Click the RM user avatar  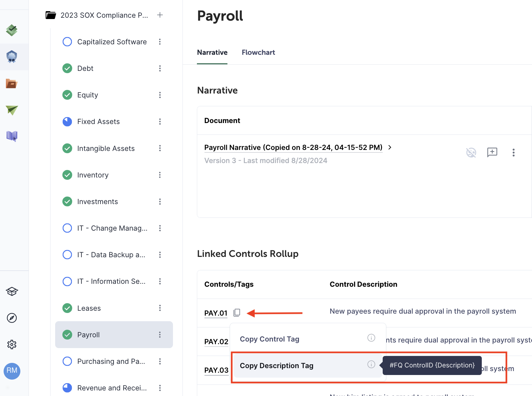(x=12, y=371)
